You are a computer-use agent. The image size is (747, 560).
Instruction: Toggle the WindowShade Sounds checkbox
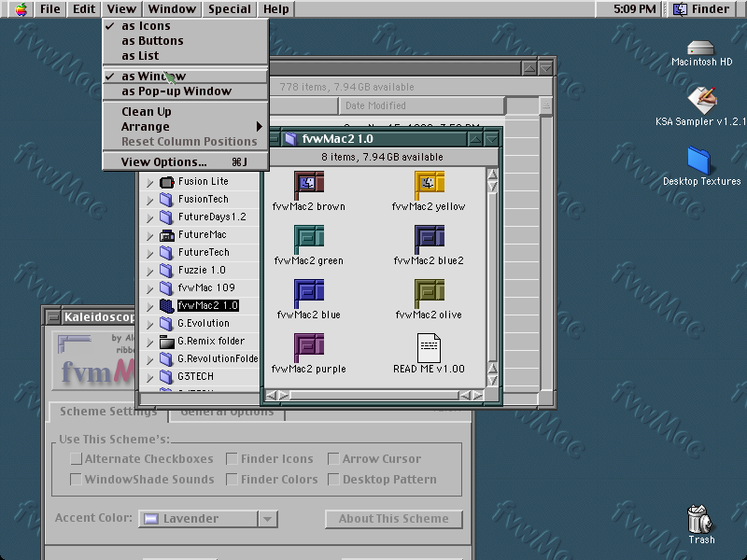[x=76, y=479]
